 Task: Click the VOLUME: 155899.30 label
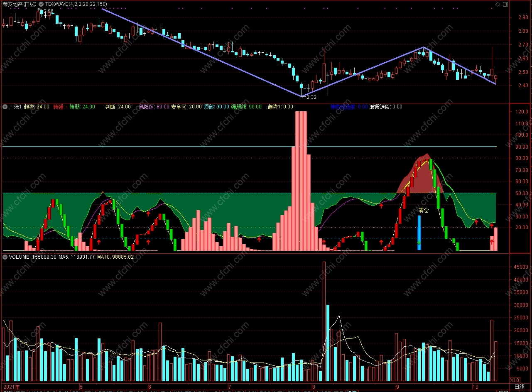(x=33, y=257)
